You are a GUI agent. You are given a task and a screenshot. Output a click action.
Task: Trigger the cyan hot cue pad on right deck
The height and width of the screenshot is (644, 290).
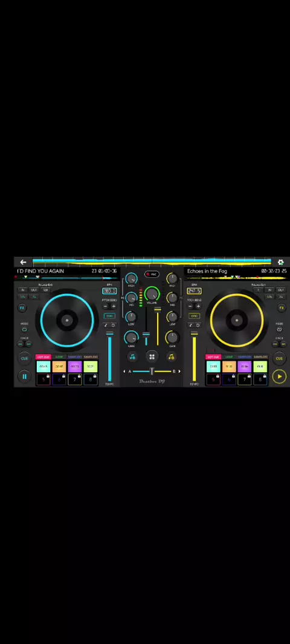[x=213, y=366]
